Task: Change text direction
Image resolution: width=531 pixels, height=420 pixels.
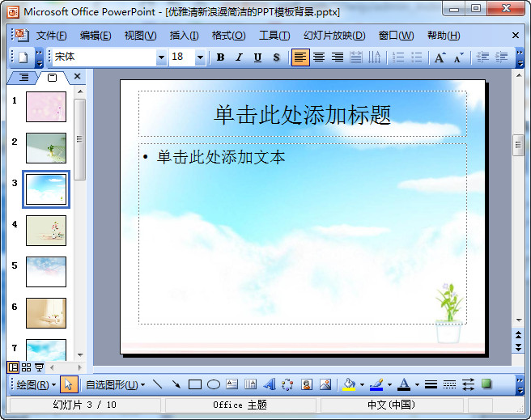Action: (x=374, y=57)
